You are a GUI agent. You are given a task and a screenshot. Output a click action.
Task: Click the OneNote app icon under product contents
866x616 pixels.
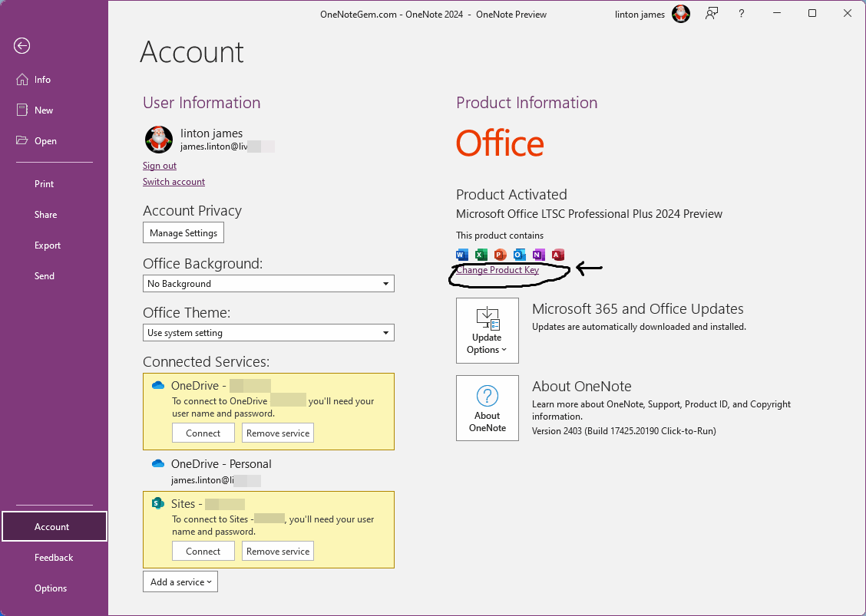pyautogui.click(x=538, y=255)
